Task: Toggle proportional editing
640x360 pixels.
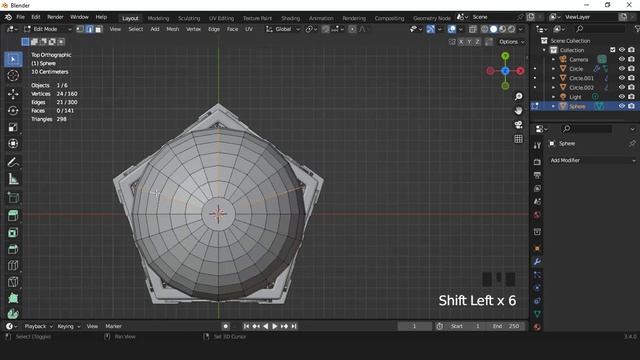Action: point(352,29)
